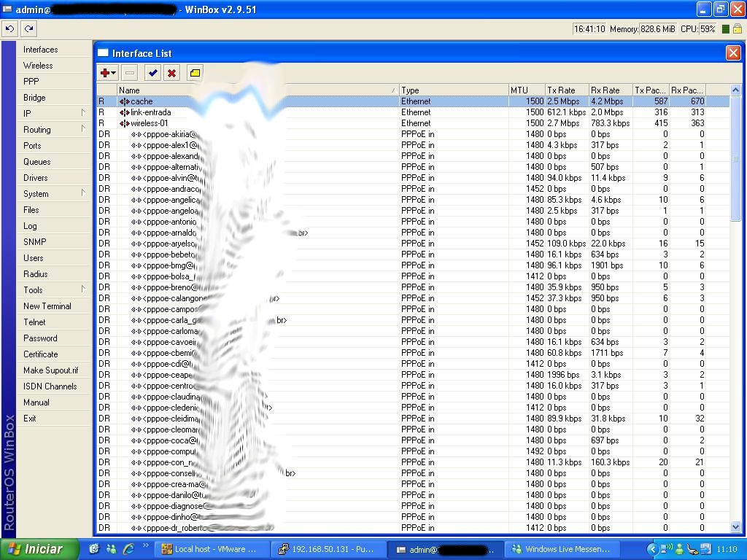
Task: Sort by the Type column header
Action: pyautogui.click(x=454, y=90)
